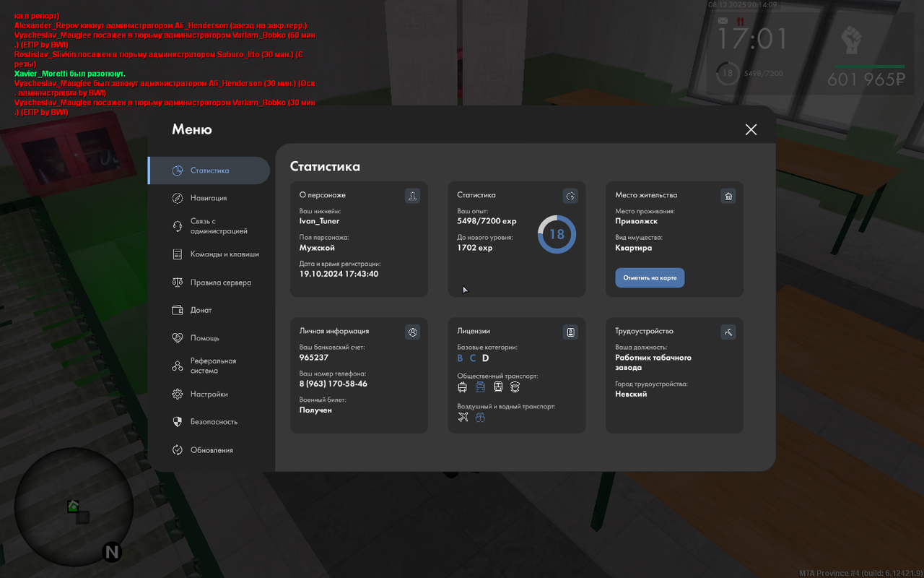This screenshot has width=924, height=578.
Task: Click the 17:01 game clock
Action: [751, 38]
